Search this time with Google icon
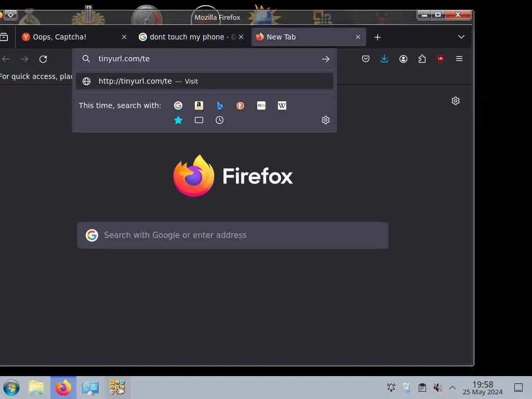The width and height of the screenshot is (532, 399). pyautogui.click(x=178, y=105)
